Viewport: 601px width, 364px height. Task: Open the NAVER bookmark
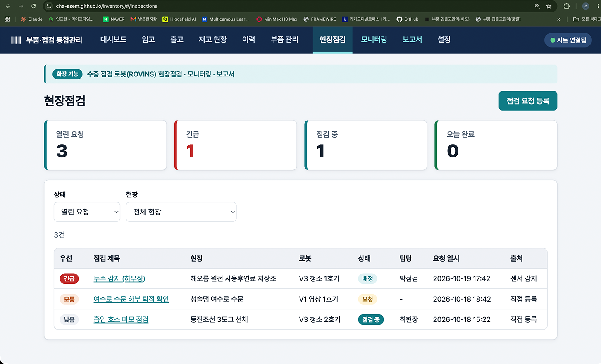coord(114,19)
